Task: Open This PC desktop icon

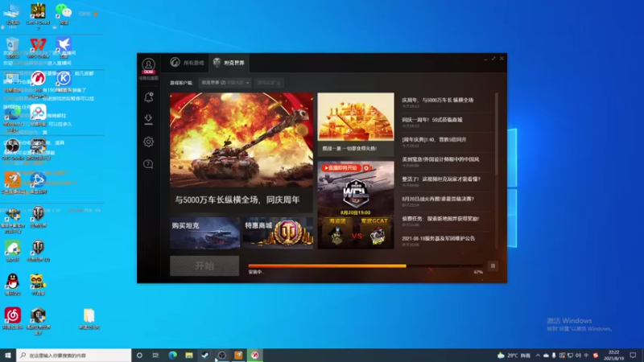Action: click(x=12, y=14)
